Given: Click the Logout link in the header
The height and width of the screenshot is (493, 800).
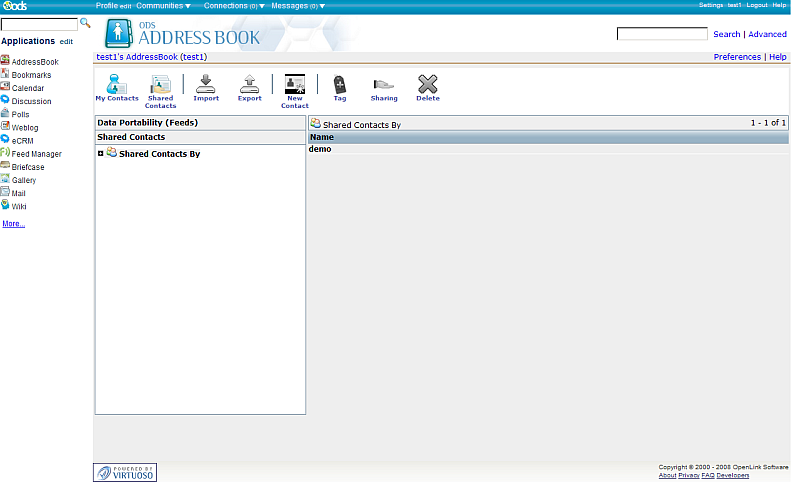Looking at the screenshot, I should (x=757, y=6).
